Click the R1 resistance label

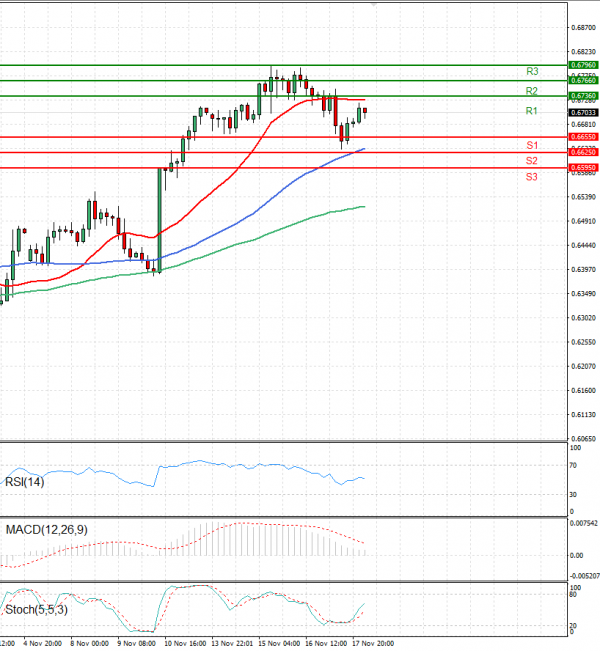click(x=531, y=111)
